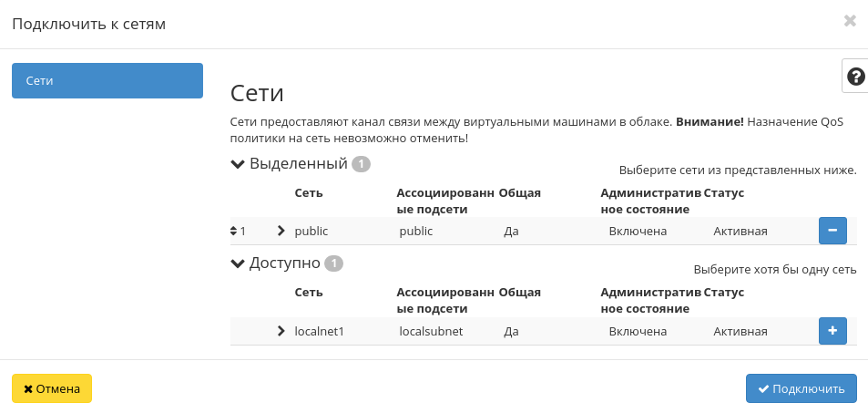Click the Доступно count badge

click(333, 264)
